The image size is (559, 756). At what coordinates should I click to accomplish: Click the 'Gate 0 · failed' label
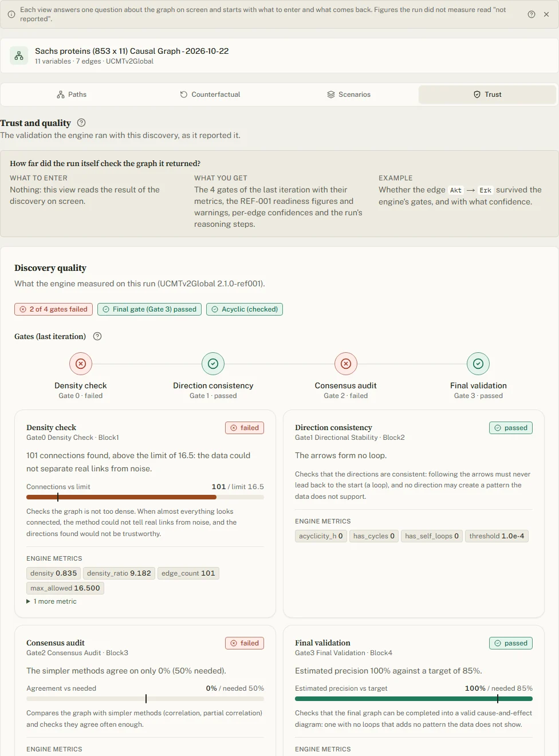[81, 396]
